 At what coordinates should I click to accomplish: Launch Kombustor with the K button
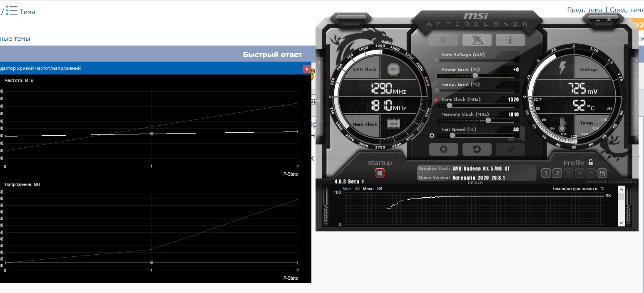point(443,40)
